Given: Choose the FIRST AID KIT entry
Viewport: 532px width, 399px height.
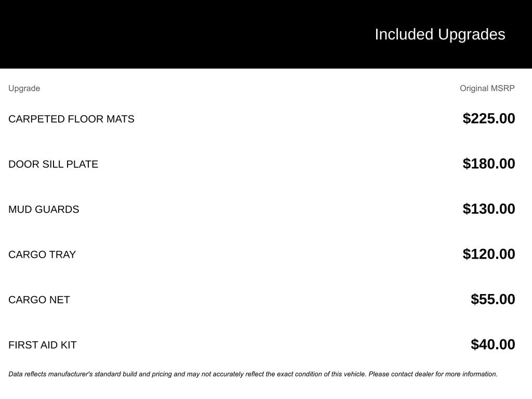Looking at the screenshot, I should tap(43, 345).
